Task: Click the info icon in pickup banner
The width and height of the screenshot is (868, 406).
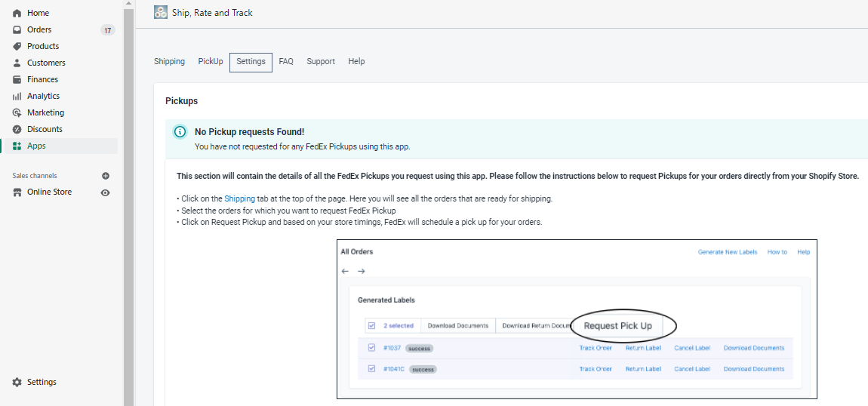Action: (x=180, y=131)
